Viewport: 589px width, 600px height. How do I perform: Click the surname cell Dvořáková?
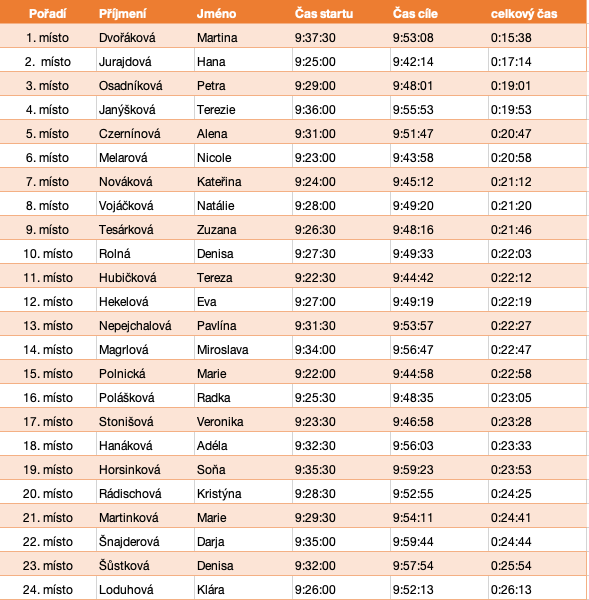coord(145,38)
